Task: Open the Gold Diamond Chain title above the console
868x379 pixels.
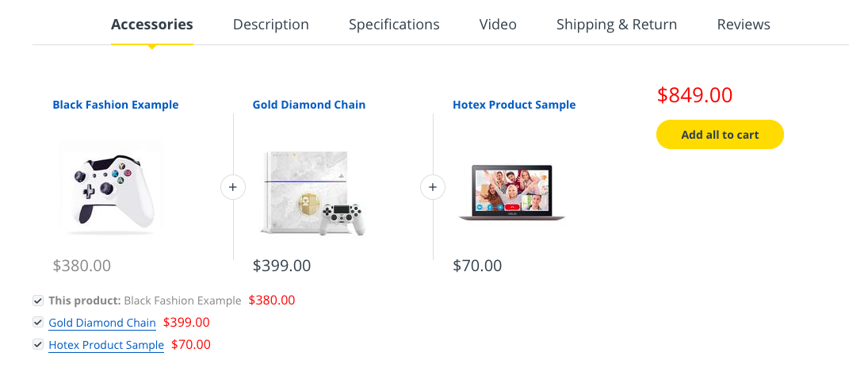Action: tap(309, 105)
